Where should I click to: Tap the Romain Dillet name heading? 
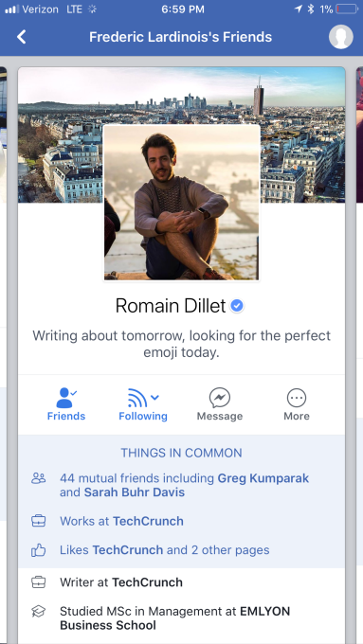[171, 306]
